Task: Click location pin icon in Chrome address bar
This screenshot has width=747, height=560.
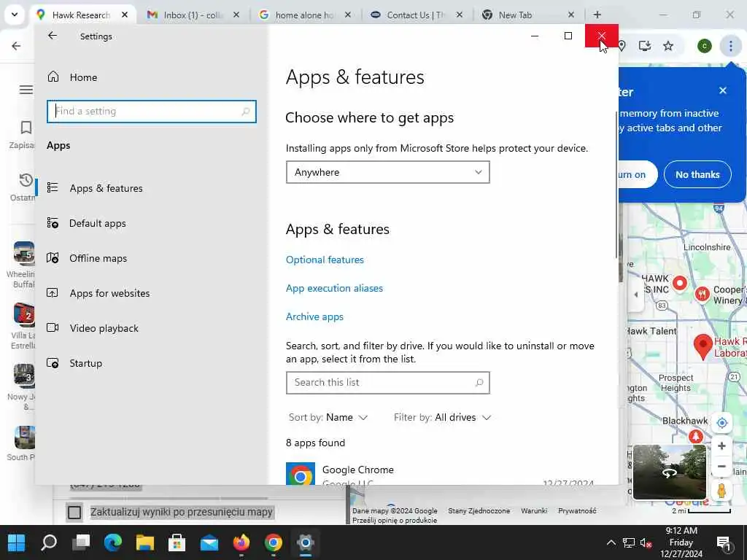Action: click(622, 46)
